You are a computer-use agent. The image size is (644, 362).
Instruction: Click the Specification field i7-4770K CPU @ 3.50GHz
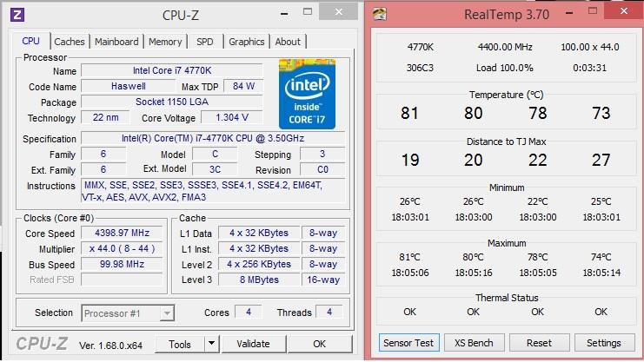click(x=213, y=138)
